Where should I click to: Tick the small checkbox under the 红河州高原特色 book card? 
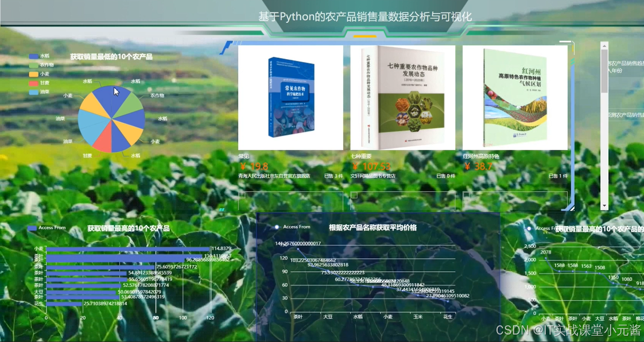[x=466, y=195]
